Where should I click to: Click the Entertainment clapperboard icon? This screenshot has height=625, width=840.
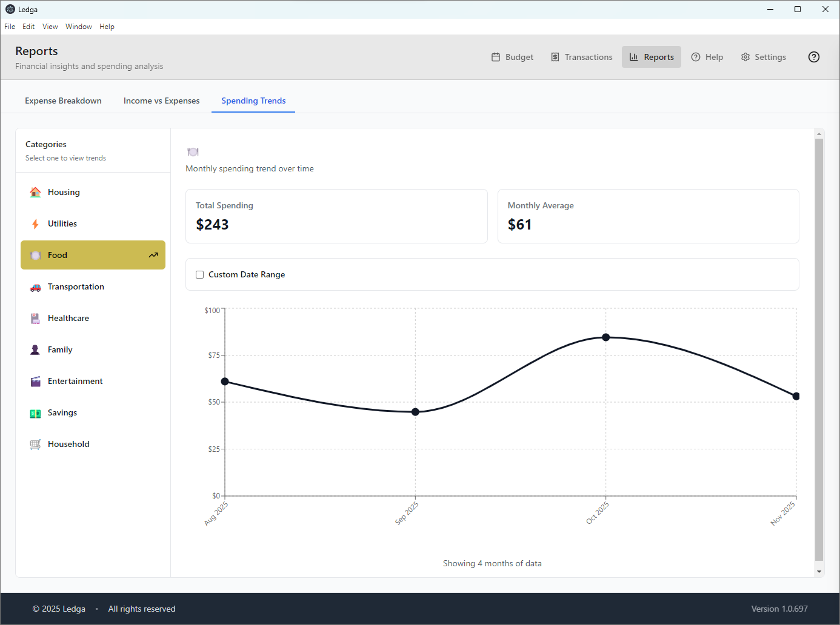[35, 381]
